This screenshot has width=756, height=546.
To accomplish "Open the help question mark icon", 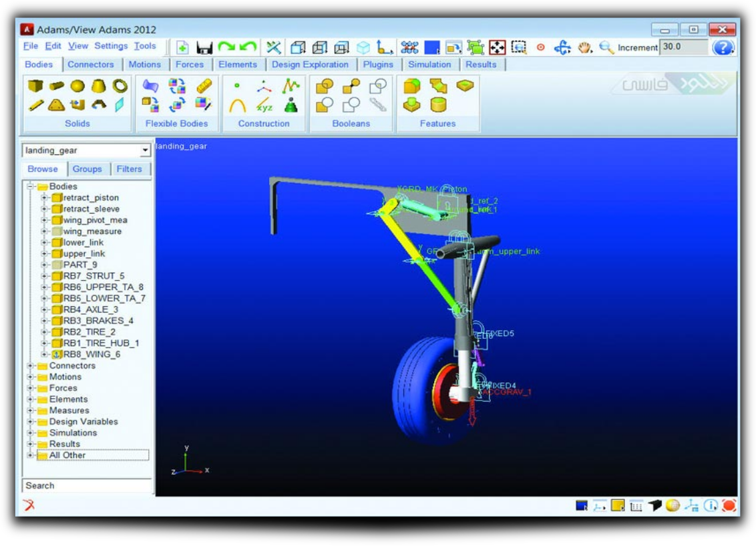I will click(723, 47).
